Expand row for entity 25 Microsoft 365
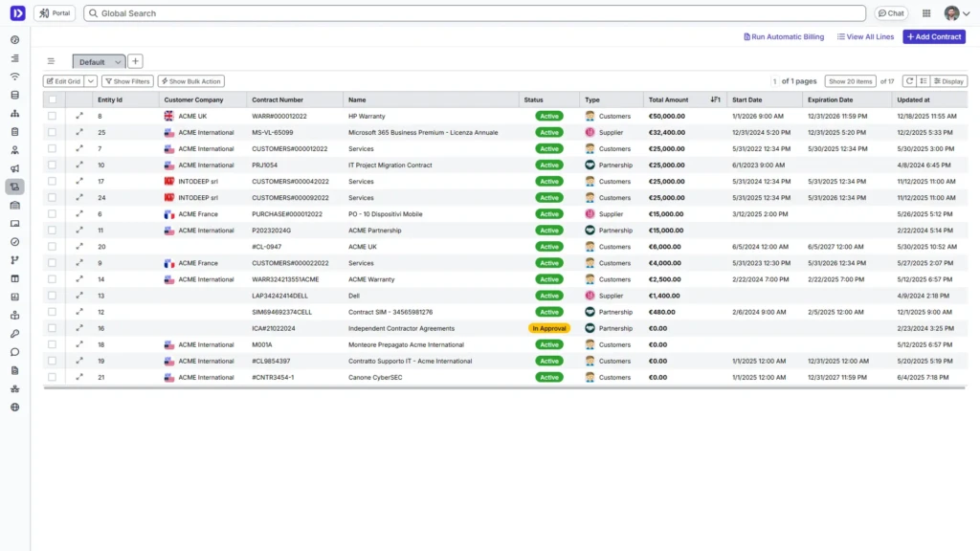980x551 pixels. 79,132
